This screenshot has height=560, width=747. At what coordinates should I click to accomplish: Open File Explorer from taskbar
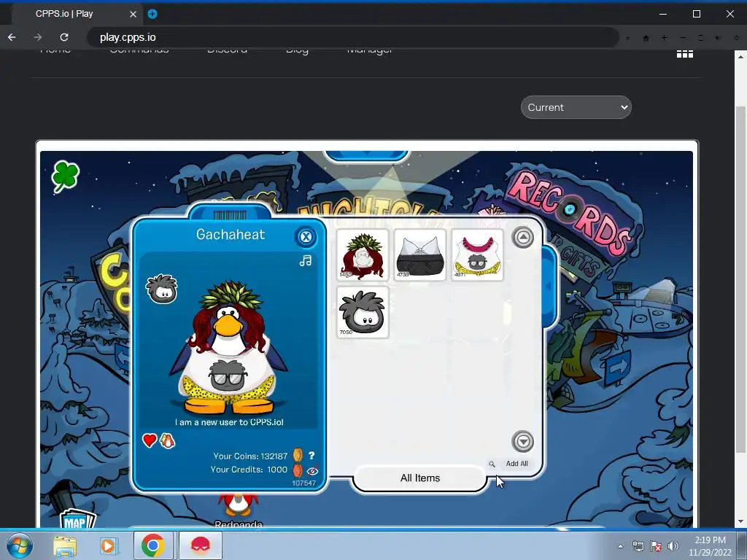pos(65,545)
